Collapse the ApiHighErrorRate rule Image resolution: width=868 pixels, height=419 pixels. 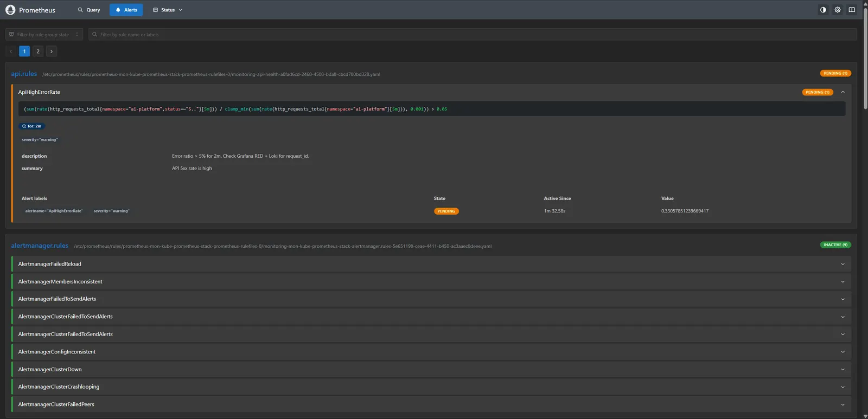(843, 92)
